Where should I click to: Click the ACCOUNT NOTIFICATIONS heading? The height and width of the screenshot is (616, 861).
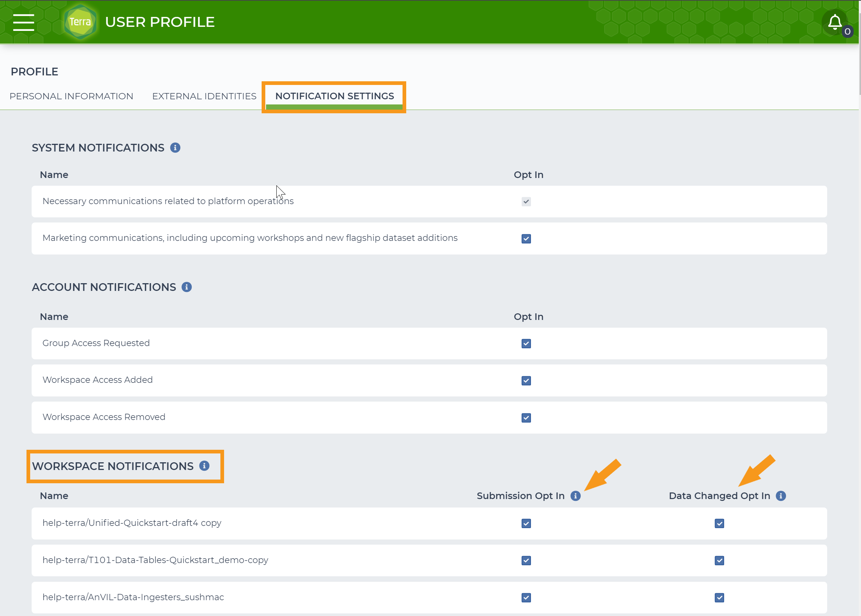104,287
